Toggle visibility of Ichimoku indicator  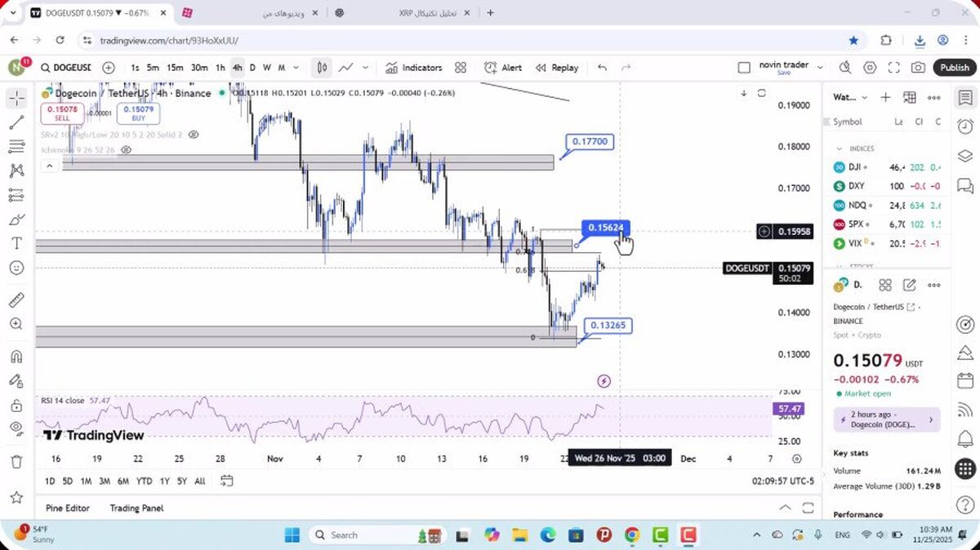tap(126, 150)
